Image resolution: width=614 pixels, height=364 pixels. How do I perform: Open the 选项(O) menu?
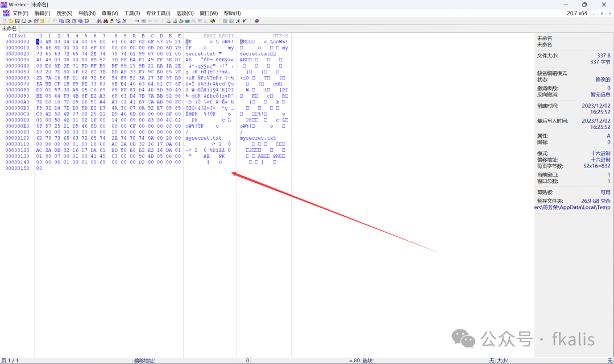185,13
